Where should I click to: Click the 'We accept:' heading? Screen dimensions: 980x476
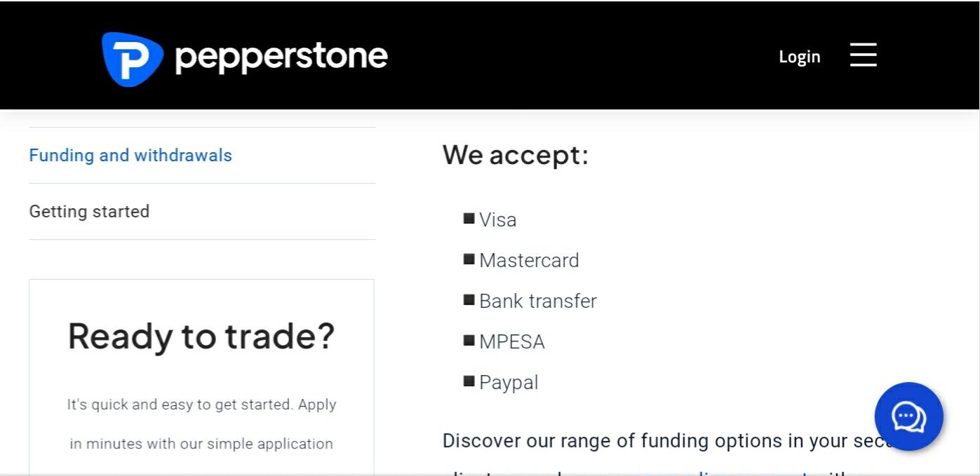(515, 154)
